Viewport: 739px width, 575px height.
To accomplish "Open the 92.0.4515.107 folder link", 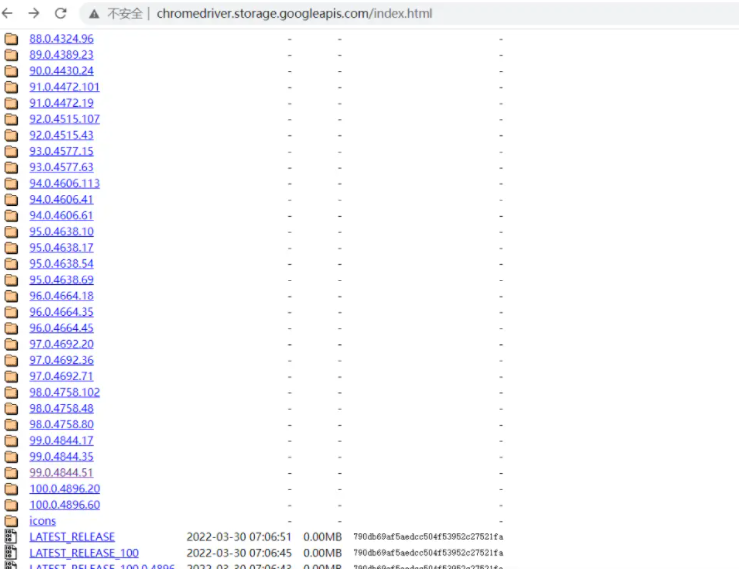I will pos(65,119).
